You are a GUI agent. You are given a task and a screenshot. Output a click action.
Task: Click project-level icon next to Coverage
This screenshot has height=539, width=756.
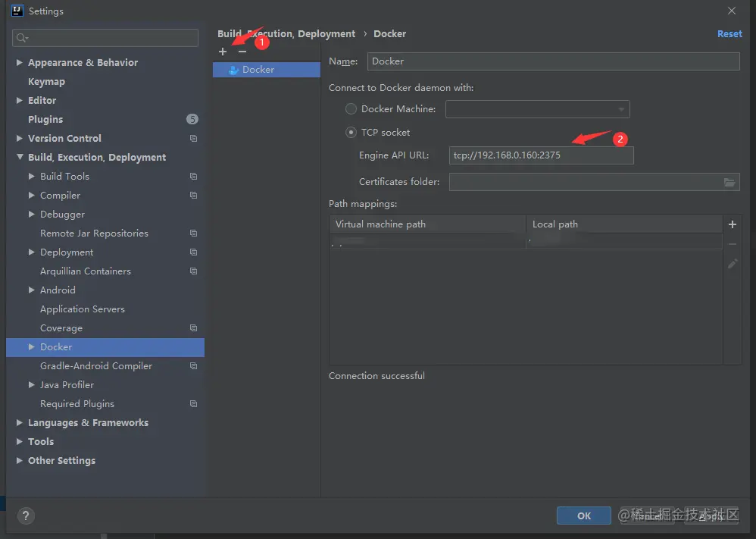[x=193, y=328]
